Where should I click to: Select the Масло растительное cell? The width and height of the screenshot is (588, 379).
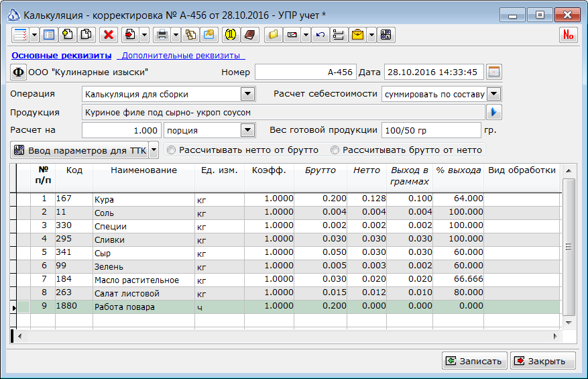[x=143, y=280]
